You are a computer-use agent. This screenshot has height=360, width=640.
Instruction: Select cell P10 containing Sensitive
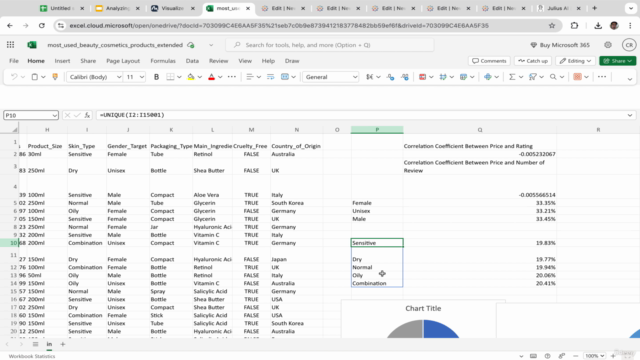(377, 243)
